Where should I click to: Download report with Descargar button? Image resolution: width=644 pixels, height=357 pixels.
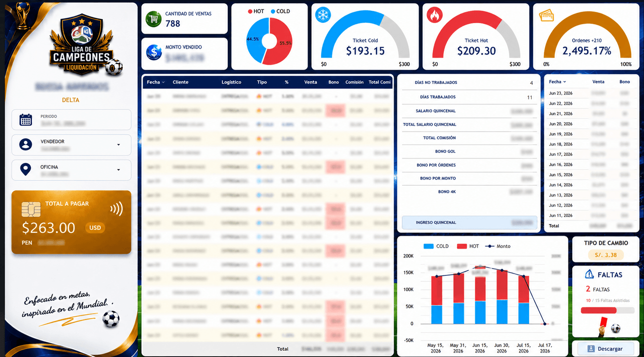click(606, 349)
